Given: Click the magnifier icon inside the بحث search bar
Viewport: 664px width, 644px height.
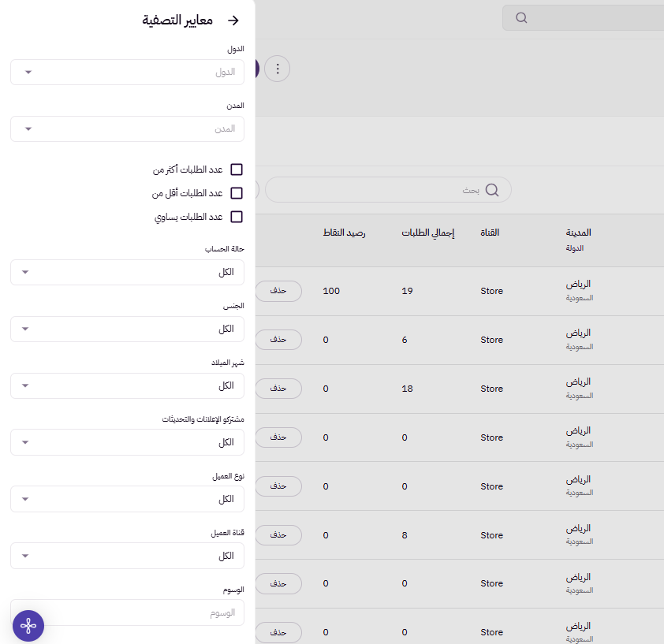Looking at the screenshot, I should (492, 189).
